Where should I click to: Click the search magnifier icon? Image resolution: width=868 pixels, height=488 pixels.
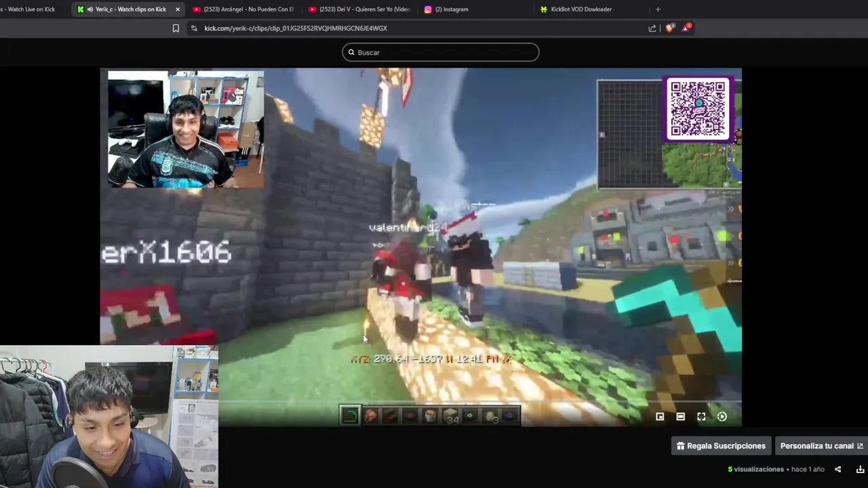coord(351,52)
